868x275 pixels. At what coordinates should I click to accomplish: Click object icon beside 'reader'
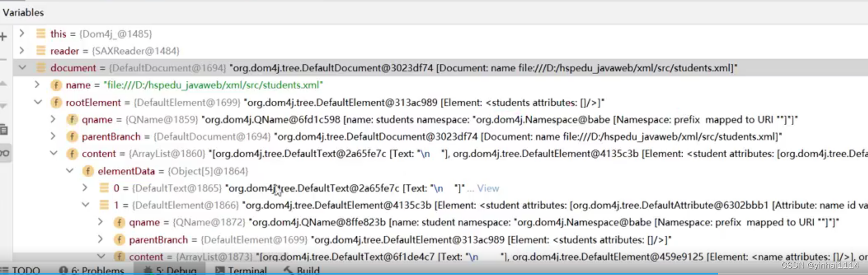pyautogui.click(x=41, y=50)
